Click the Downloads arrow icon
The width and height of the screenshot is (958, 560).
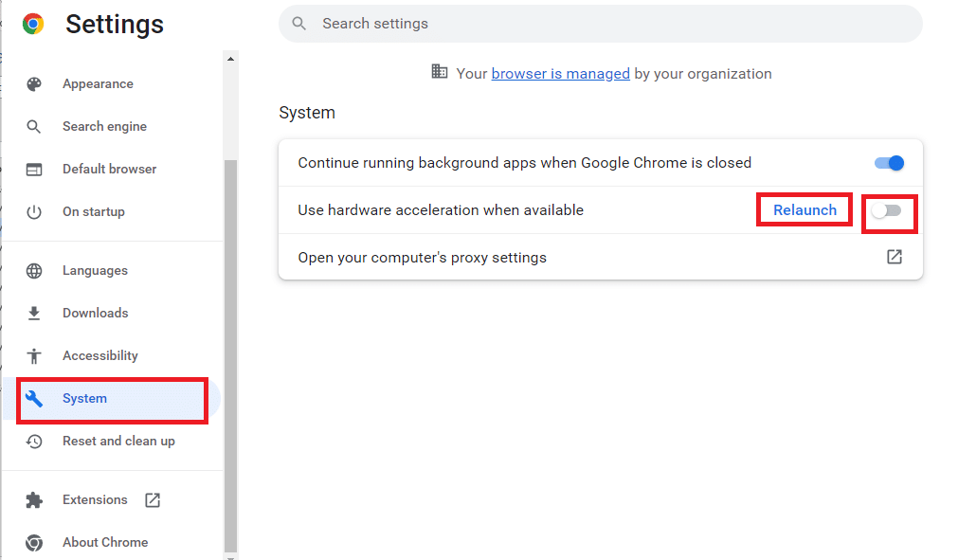point(34,314)
